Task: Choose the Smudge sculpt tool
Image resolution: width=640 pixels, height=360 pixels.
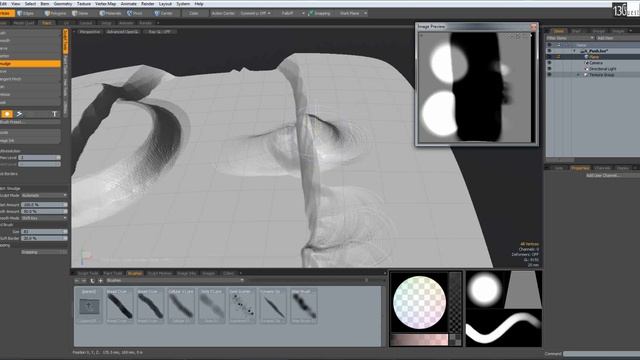Action: pyautogui.click(x=30, y=64)
